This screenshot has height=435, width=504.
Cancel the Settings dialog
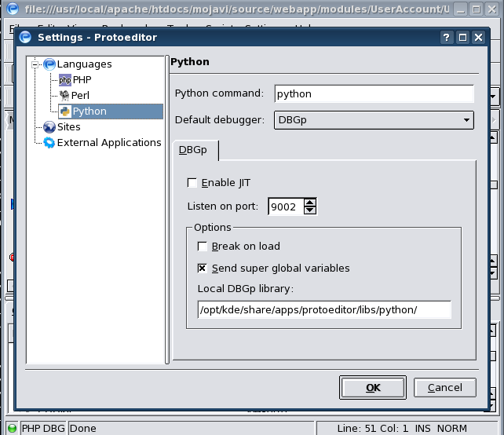(x=445, y=388)
